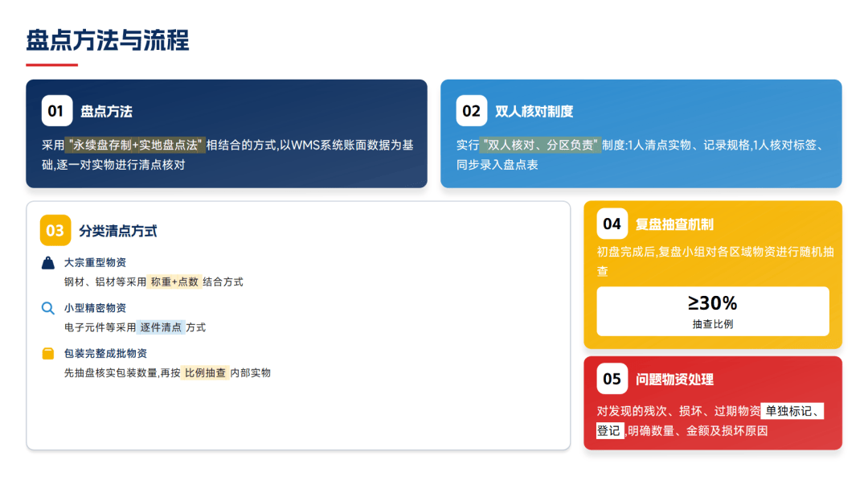The height and width of the screenshot is (489, 868).
Task: Click the highlighted 称重+点数 text
Action: (x=174, y=282)
